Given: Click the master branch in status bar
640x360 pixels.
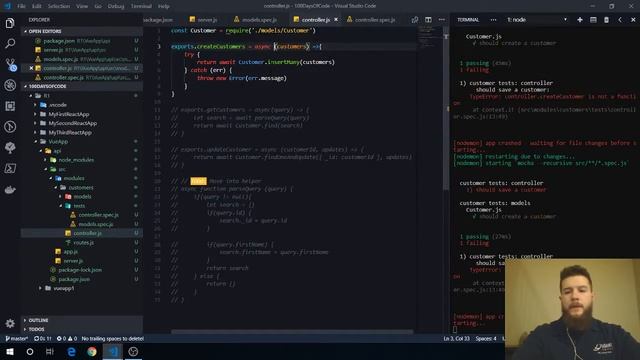Looking at the screenshot, I should pyautogui.click(x=16, y=338).
